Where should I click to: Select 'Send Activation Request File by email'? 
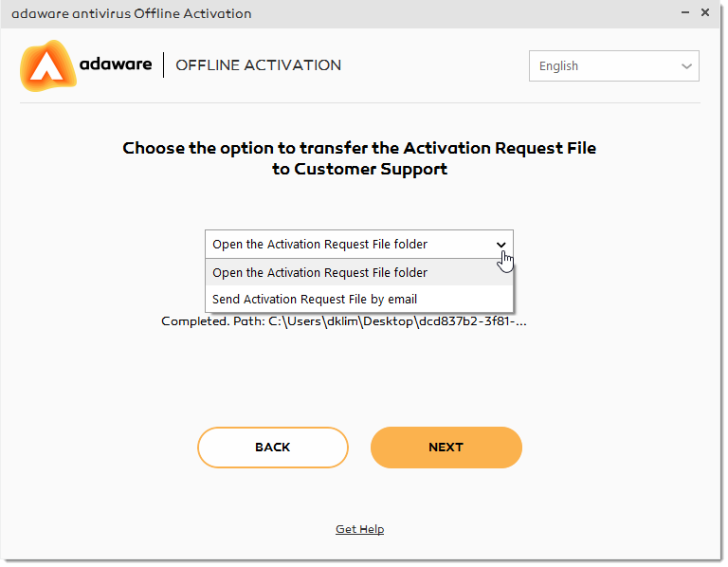point(359,299)
